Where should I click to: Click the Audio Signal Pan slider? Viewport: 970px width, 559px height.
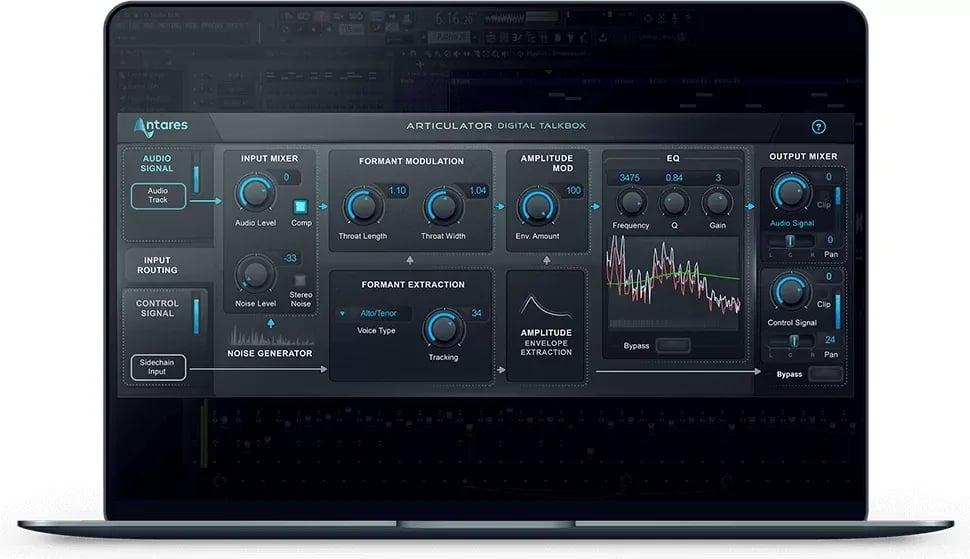click(790, 240)
